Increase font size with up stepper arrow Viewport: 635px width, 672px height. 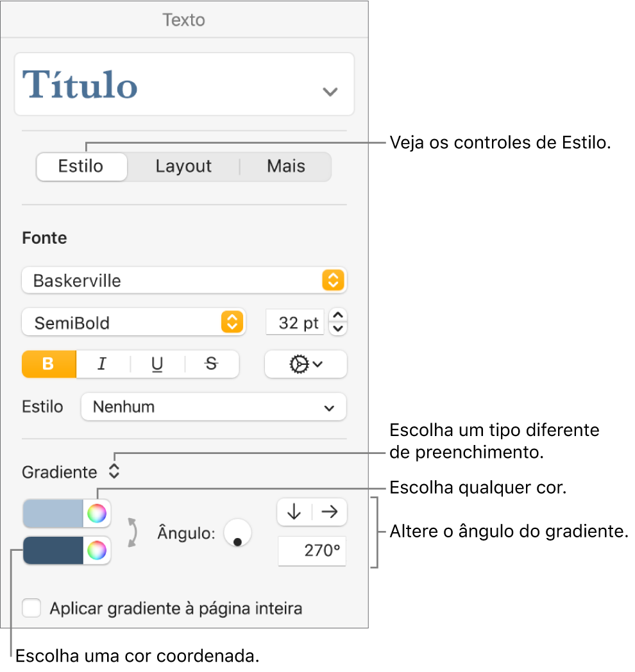(x=338, y=315)
